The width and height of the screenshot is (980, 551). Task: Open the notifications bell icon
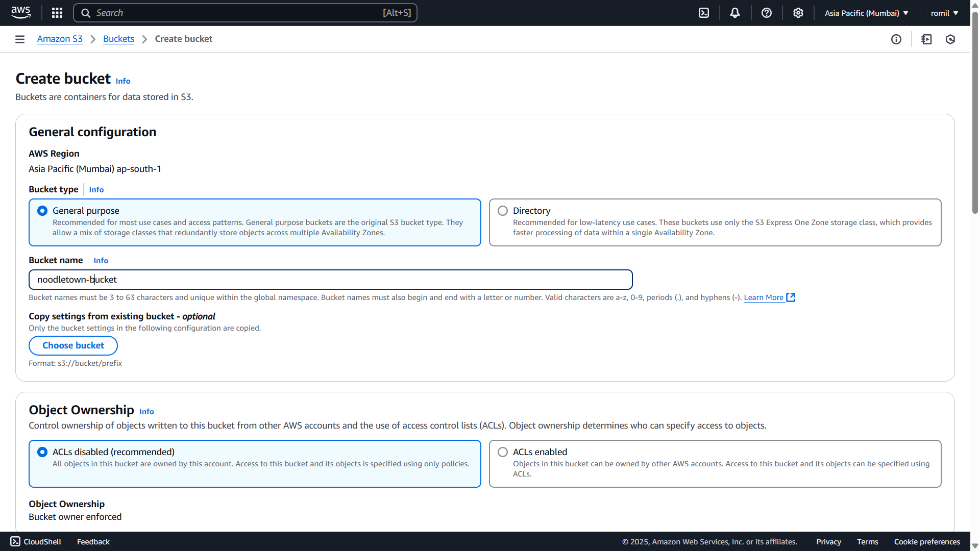(735, 13)
